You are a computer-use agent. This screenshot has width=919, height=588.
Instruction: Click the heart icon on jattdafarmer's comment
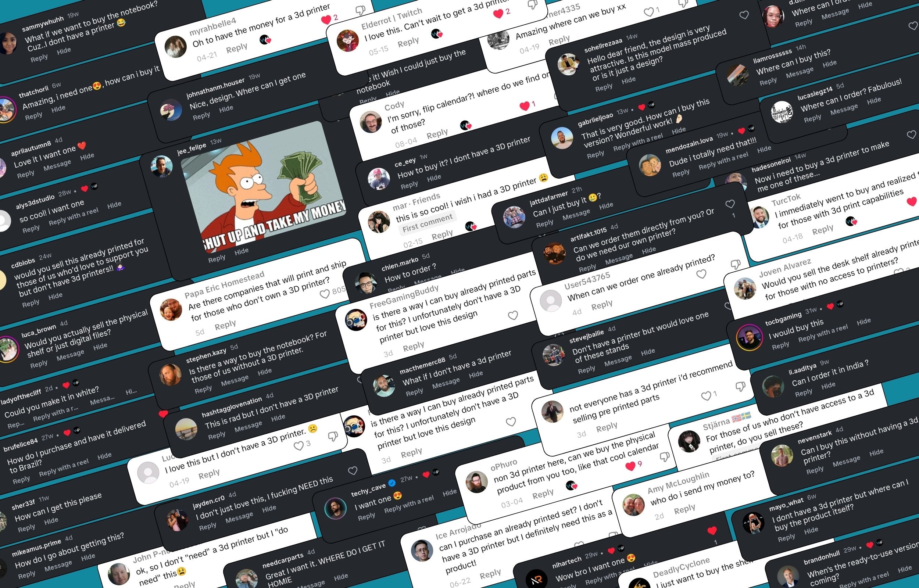[x=730, y=204]
